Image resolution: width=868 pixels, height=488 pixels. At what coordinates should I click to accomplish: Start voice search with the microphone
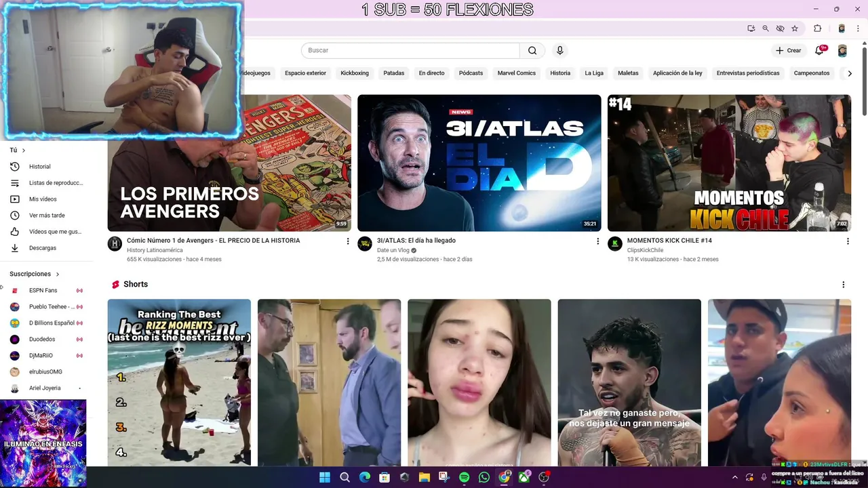[x=559, y=50]
